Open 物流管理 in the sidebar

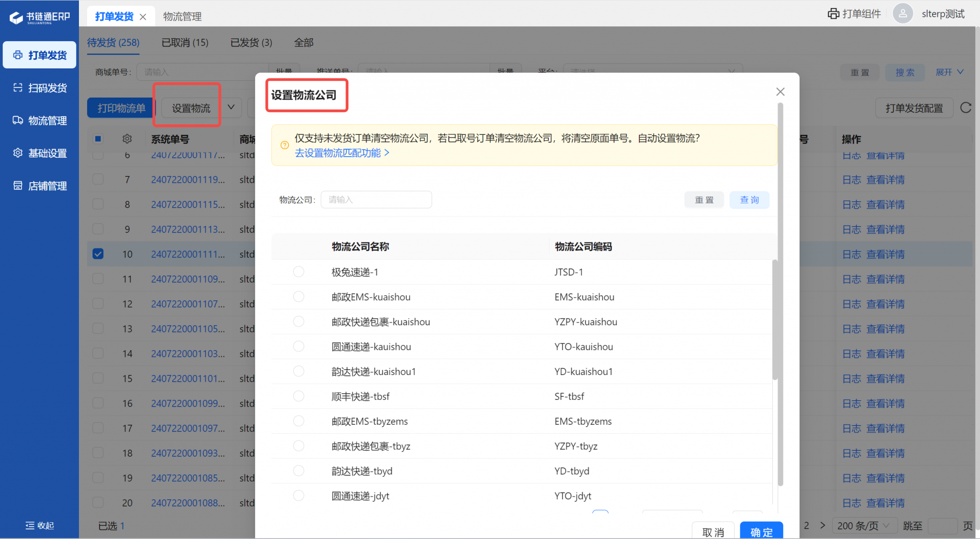click(40, 120)
